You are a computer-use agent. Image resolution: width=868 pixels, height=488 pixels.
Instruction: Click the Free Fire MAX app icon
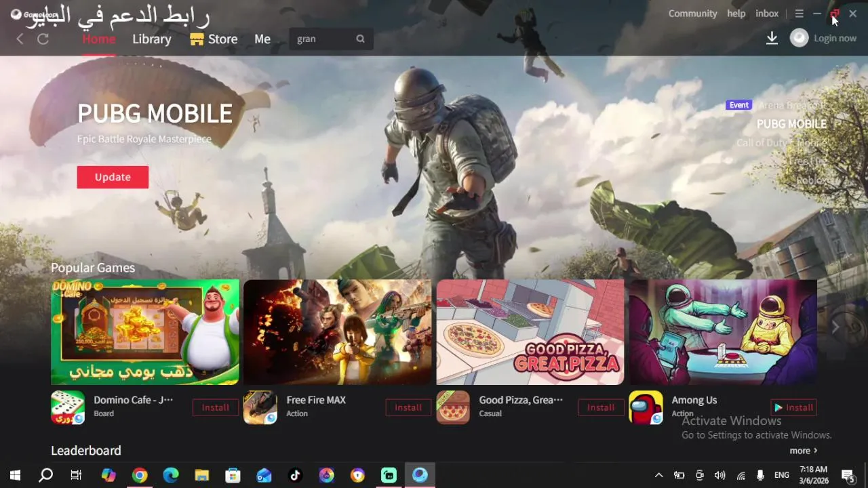tap(260, 407)
